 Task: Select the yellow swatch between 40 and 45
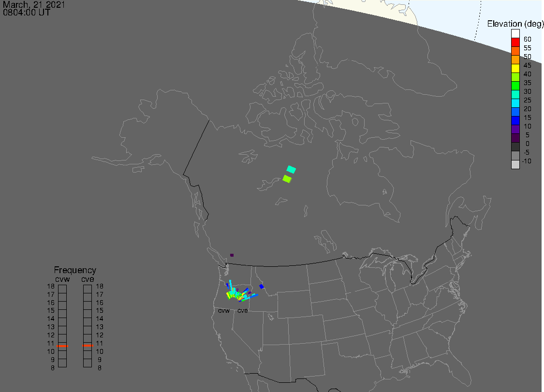tap(515, 68)
